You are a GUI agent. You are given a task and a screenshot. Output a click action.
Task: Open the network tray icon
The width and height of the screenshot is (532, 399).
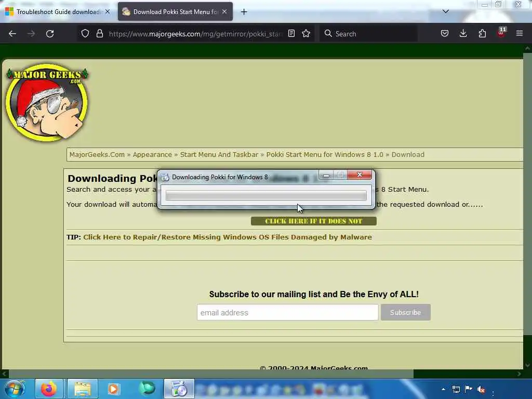[x=456, y=389]
